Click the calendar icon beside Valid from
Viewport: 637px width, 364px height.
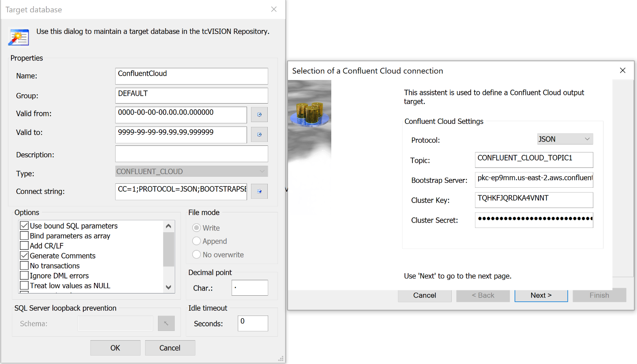coord(259,115)
